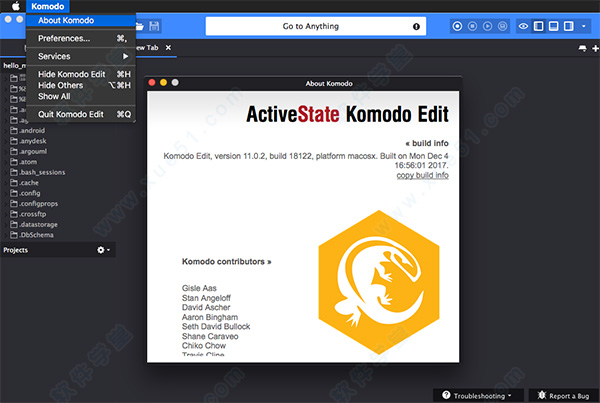Viewport: 600px width, 403px height.
Task: Open the Troubleshooting dropdown
Action: pos(478,396)
